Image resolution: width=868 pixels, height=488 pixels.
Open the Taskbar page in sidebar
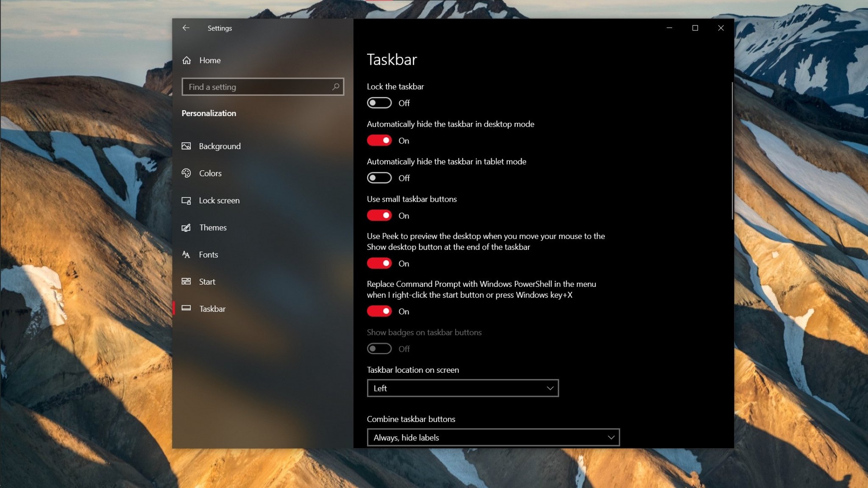coord(212,309)
